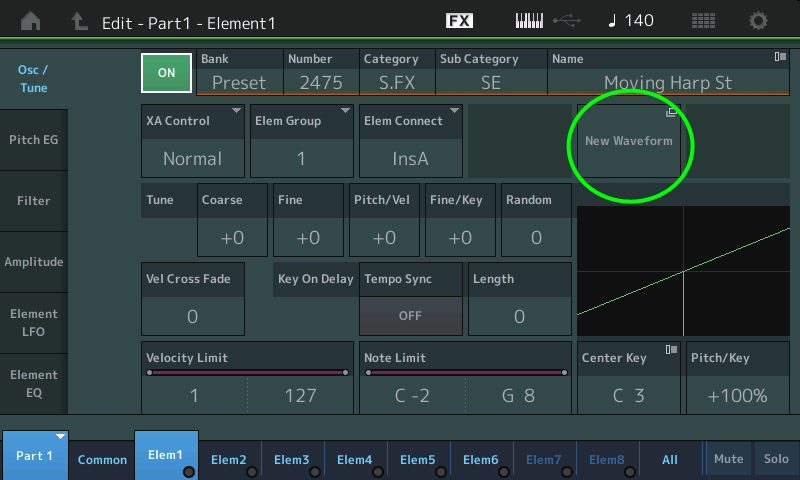
Task: Open the keyboard MIDI settings icon
Action: pyautogui.click(x=529, y=21)
